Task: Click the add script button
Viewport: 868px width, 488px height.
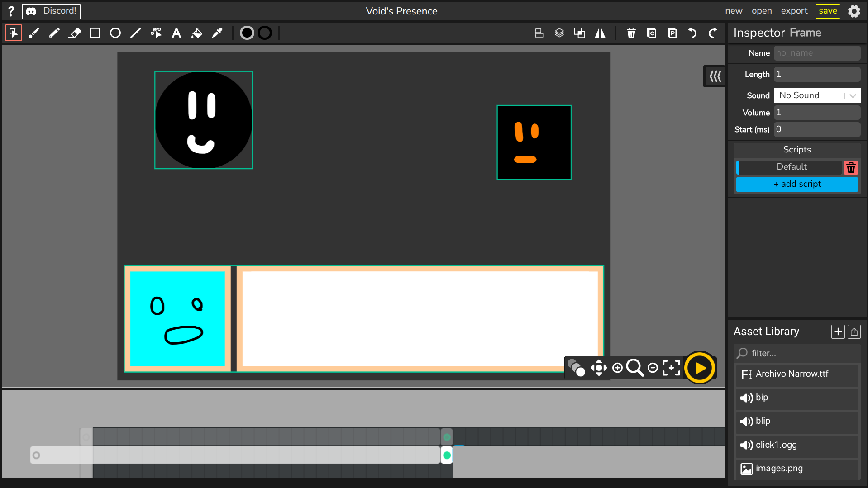Action: (x=796, y=184)
